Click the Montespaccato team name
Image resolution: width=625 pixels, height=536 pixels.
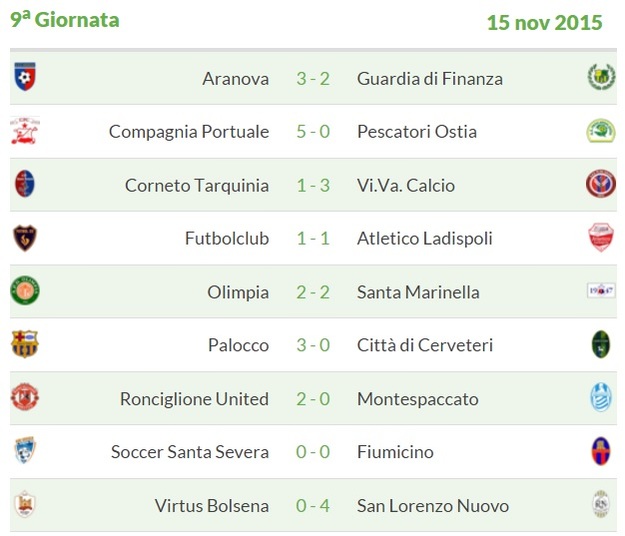[x=417, y=398]
